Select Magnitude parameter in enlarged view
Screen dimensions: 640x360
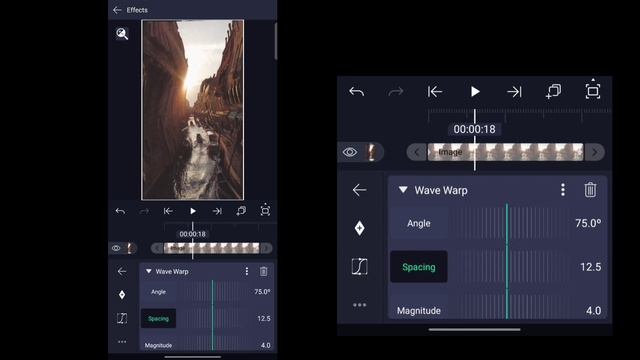point(419,311)
